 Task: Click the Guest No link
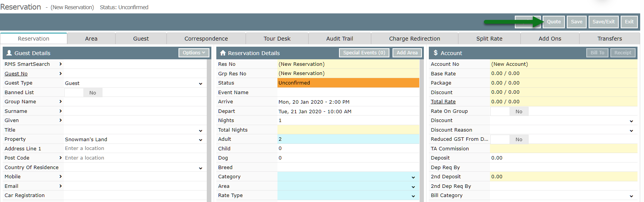pyautogui.click(x=16, y=73)
